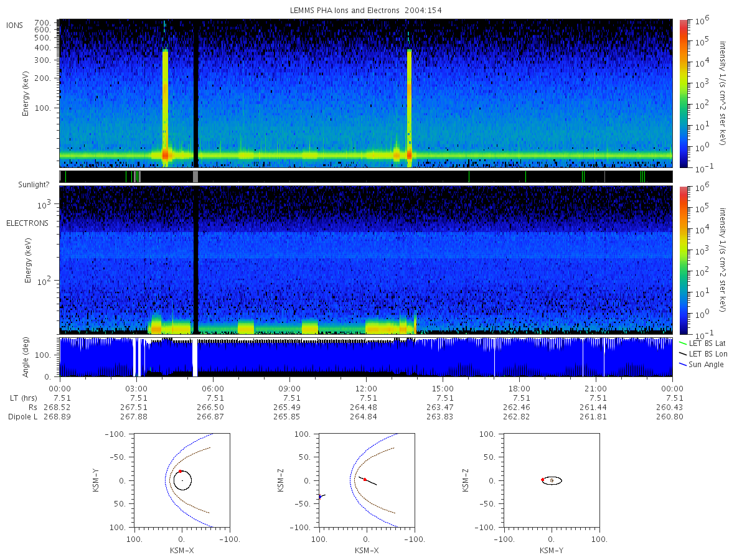Image resolution: width=747 pixels, height=560 pixels.
Task: Click the 06:00 time tick label
Action: [213, 388]
